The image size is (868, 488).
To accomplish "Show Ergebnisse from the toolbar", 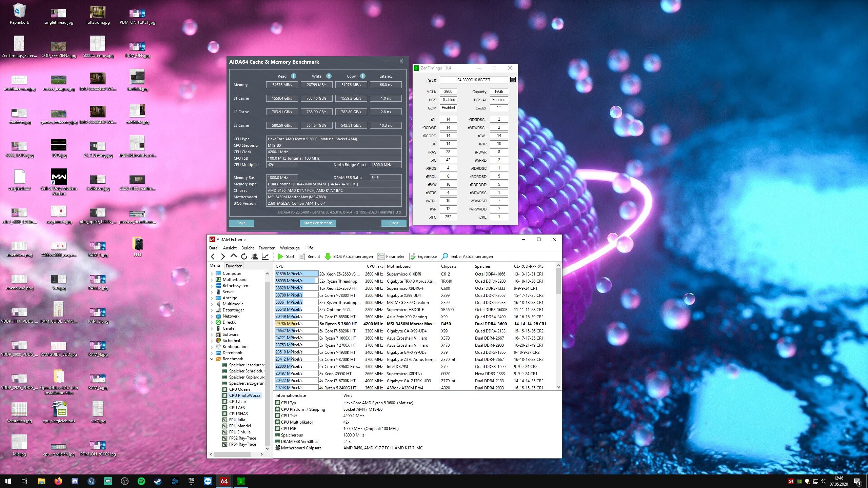I will click(x=423, y=257).
